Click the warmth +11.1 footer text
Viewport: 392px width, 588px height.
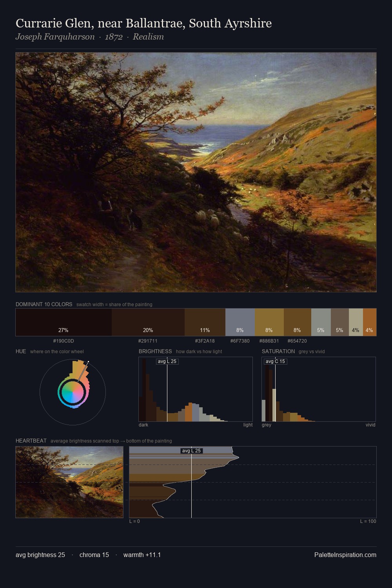[142, 555]
